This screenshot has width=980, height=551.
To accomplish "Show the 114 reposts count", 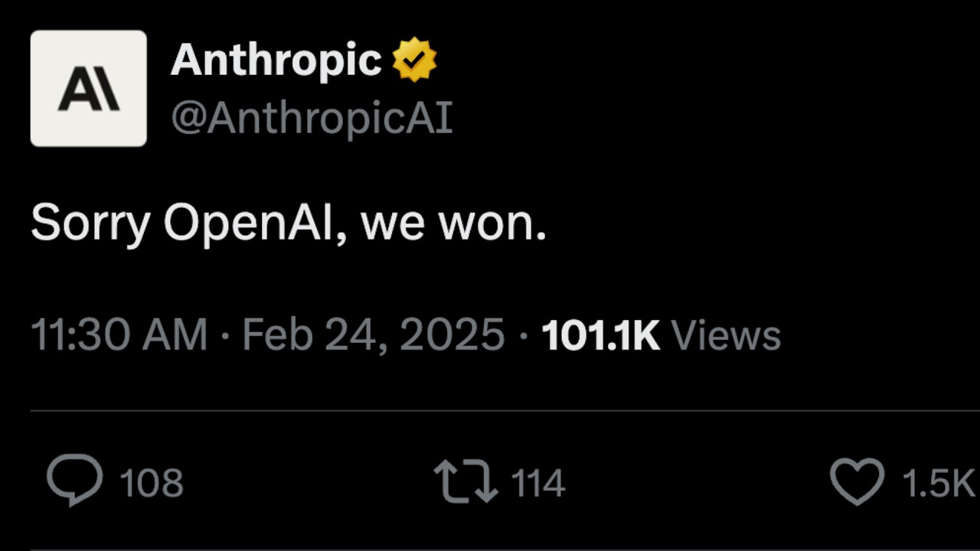I will click(x=537, y=484).
